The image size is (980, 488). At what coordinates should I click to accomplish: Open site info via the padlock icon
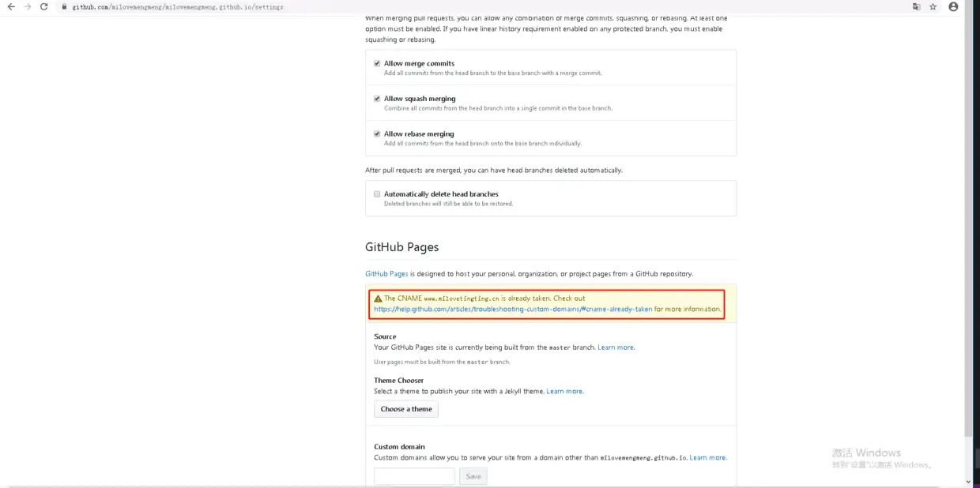point(65,6)
